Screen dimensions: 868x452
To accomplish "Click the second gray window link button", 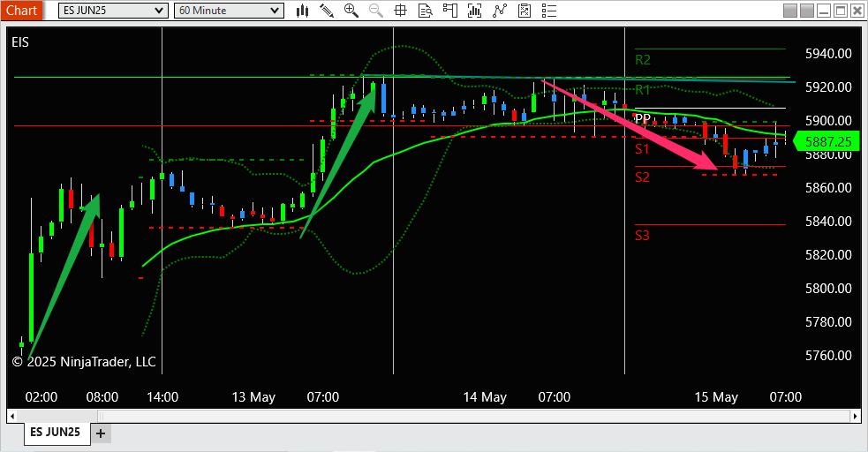I will click(x=807, y=11).
